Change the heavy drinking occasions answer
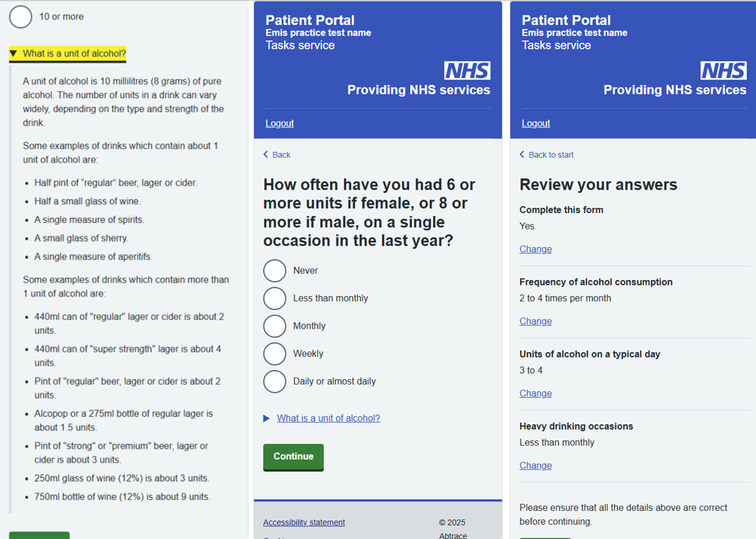Image resolution: width=756 pixels, height=539 pixels. click(x=535, y=466)
